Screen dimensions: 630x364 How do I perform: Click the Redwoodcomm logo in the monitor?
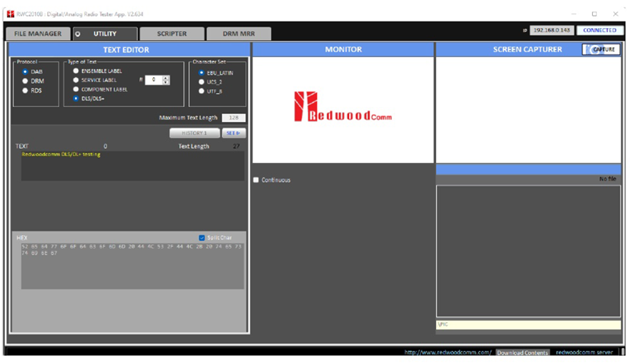(343, 107)
